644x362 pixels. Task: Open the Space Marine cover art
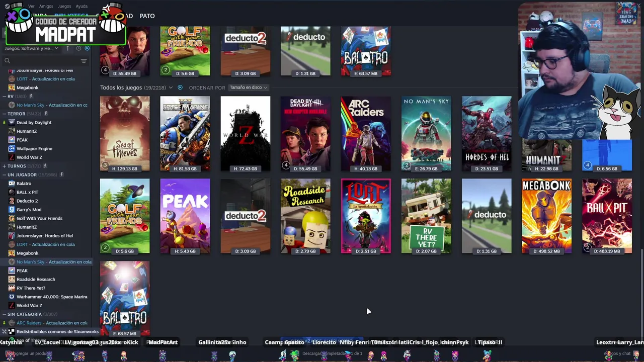185,134
